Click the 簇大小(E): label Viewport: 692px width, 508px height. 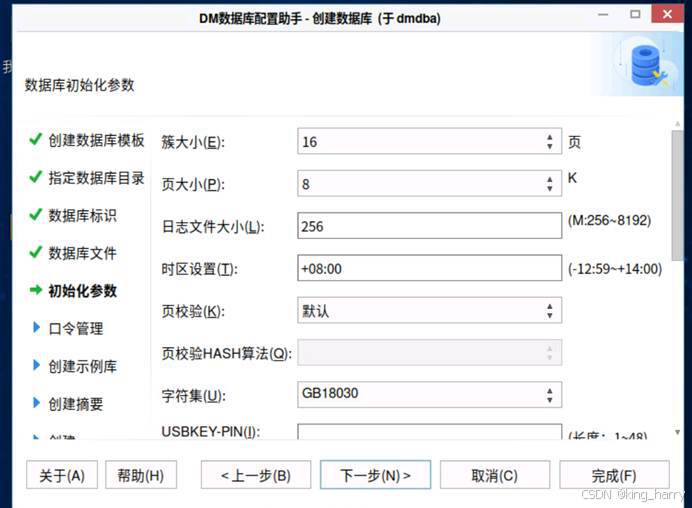pyautogui.click(x=193, y=142)
